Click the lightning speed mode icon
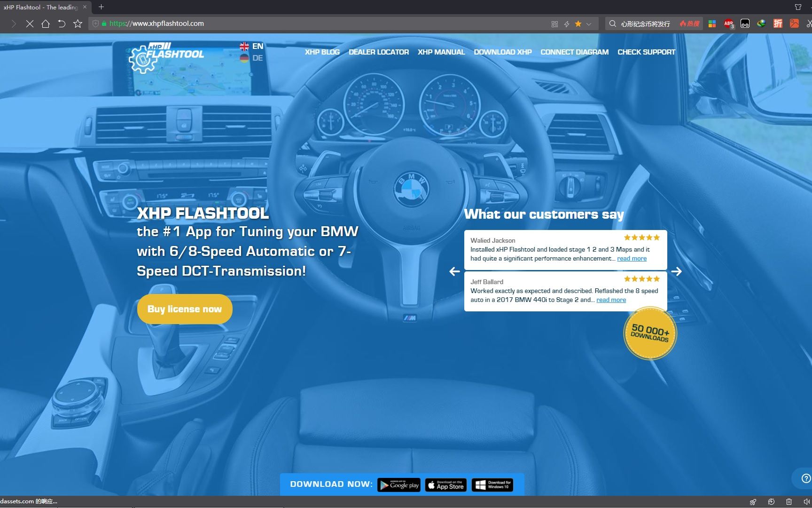The height and width of the screenshot is (508, 812). click(567, 24)
